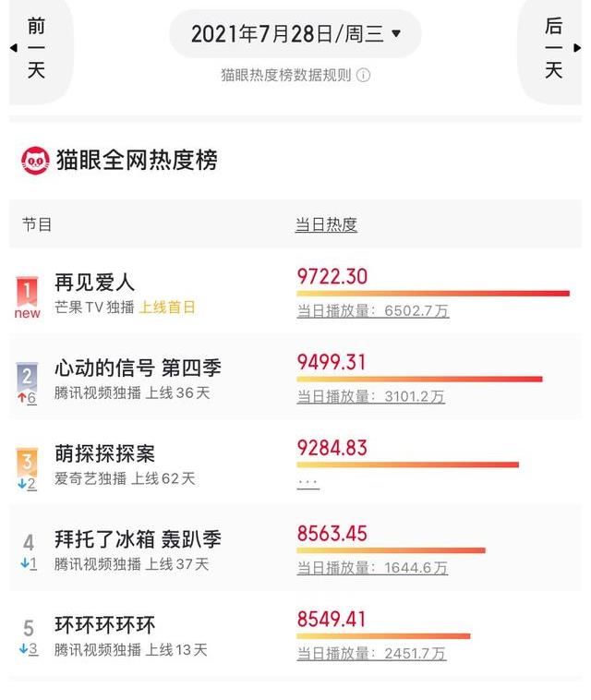Open the show 再见爱人
Image resolution: width=591 pixels, height=700 pixels.
click(x=95, y=283)
